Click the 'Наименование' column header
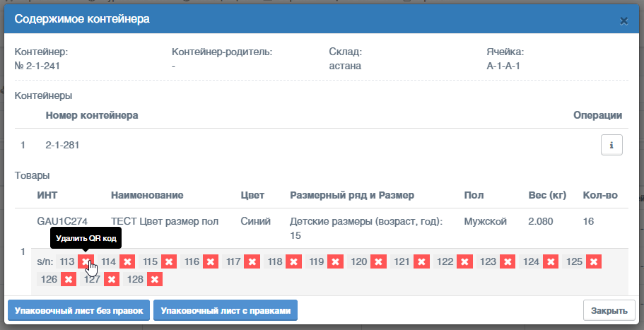This screenshot has width=644, height=330. point(147,195)
